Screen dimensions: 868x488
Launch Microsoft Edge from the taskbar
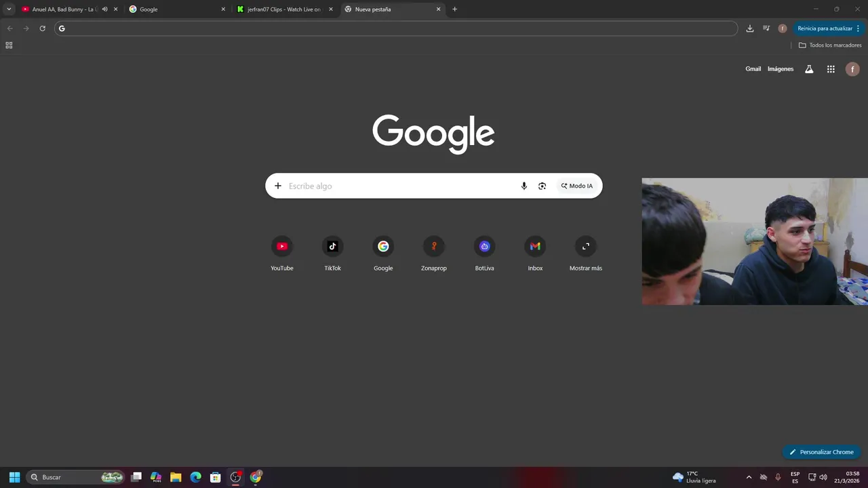tap(195, 477)
